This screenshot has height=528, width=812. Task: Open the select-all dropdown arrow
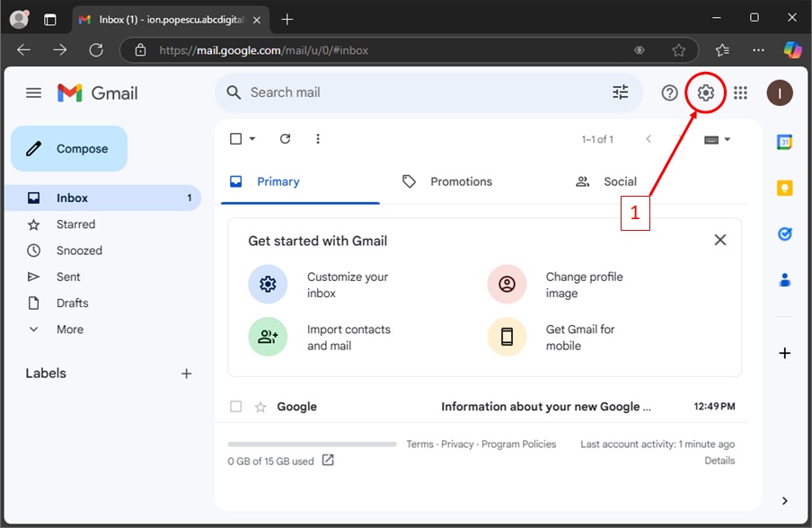click(x=252, y=139)
